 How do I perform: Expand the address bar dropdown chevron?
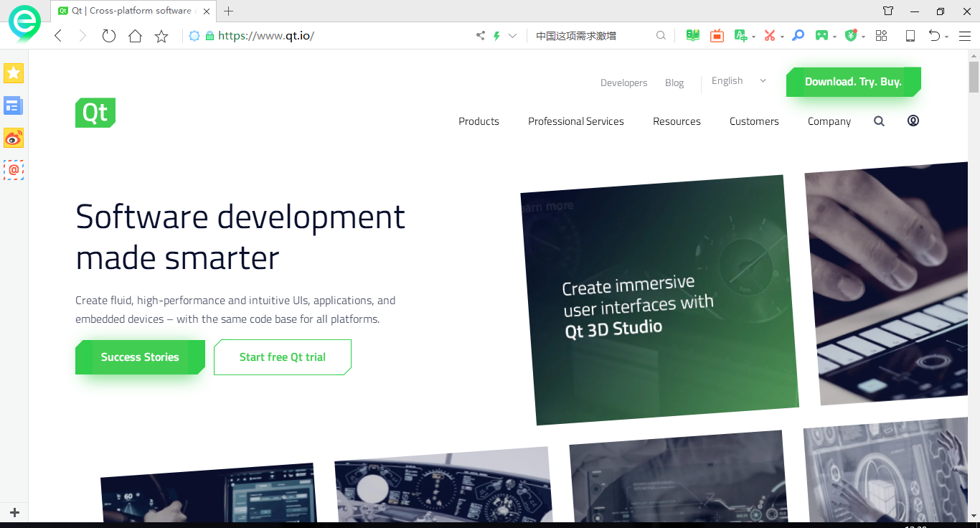(x=512, y=36)
